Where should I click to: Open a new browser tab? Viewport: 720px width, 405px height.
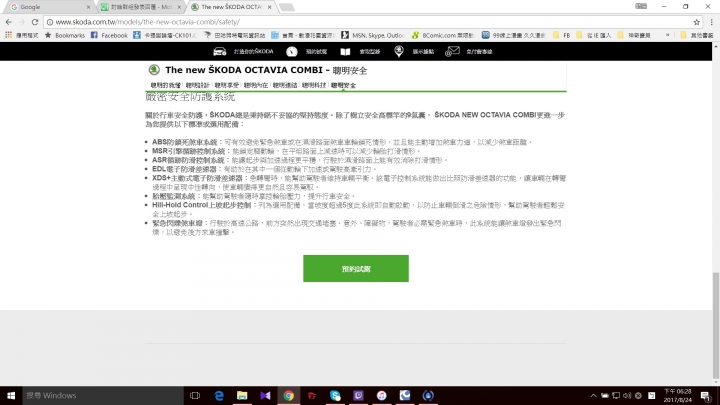[287, 7]
